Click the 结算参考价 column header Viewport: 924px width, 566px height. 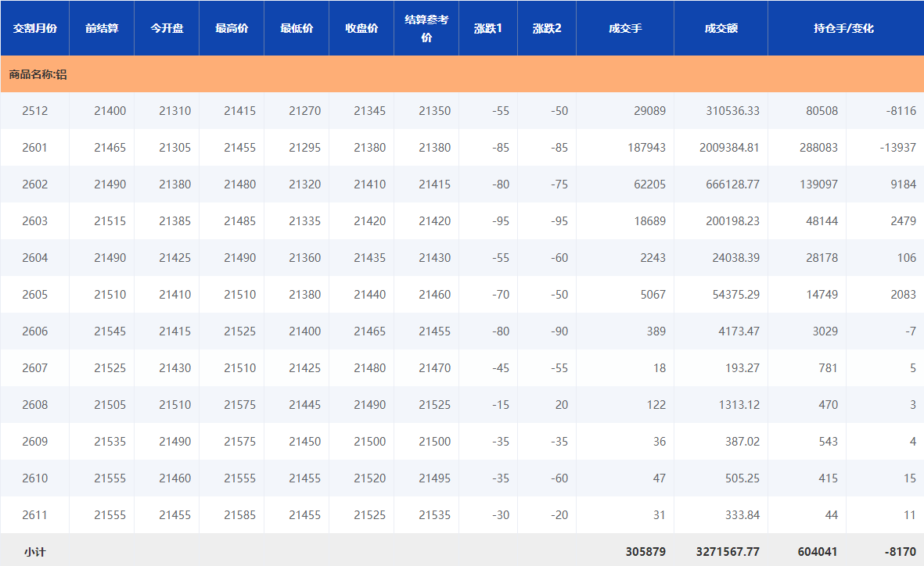tap(426, 28)
